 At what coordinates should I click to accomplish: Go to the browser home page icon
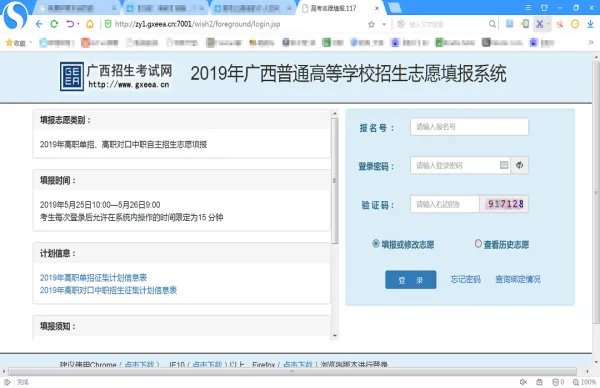click(x=90, y=24)
